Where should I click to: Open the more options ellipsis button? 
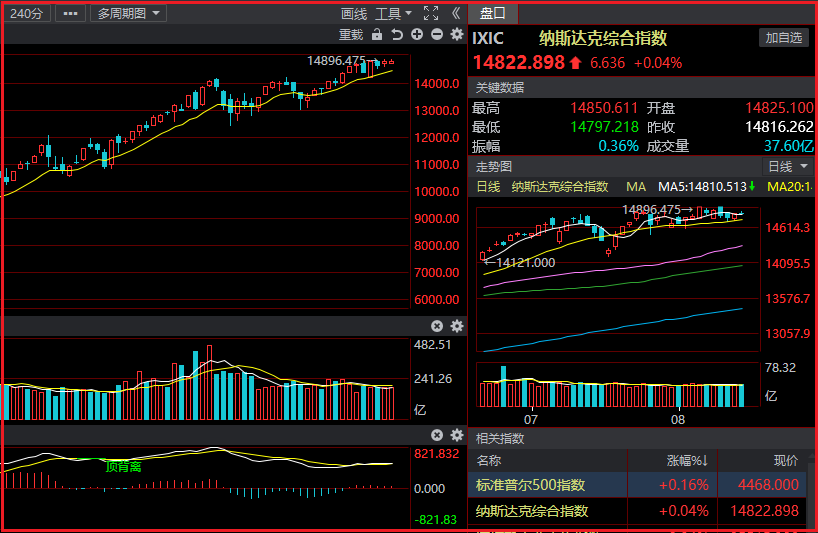(70, 14)
